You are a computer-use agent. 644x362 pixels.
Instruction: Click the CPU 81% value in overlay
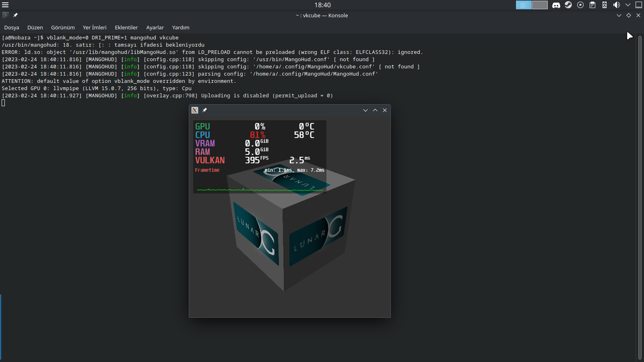point(258,135)
